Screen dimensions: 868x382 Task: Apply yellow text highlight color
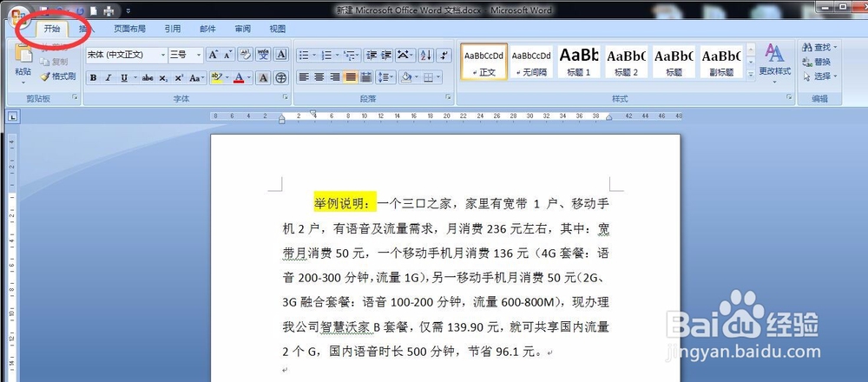216,78
